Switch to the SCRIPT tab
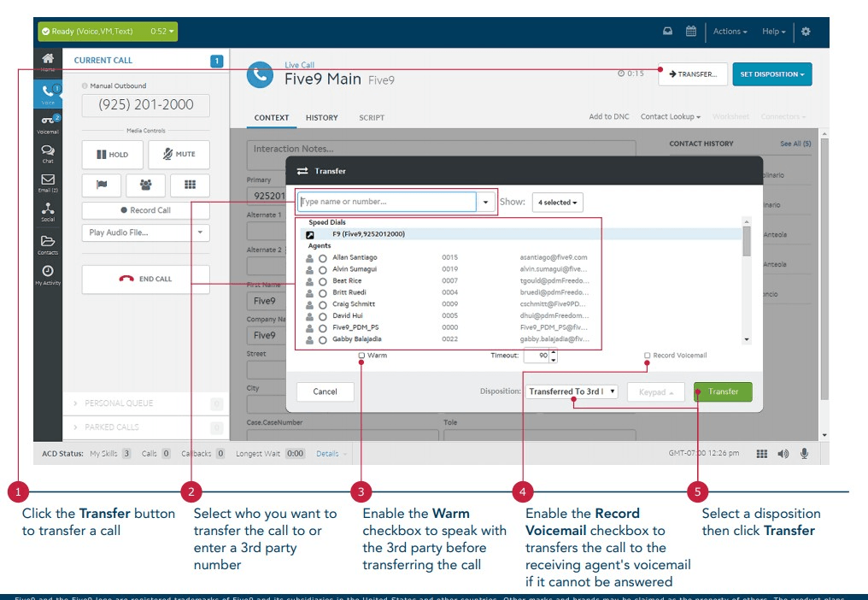The image size is (868, 600). (372, 118)
